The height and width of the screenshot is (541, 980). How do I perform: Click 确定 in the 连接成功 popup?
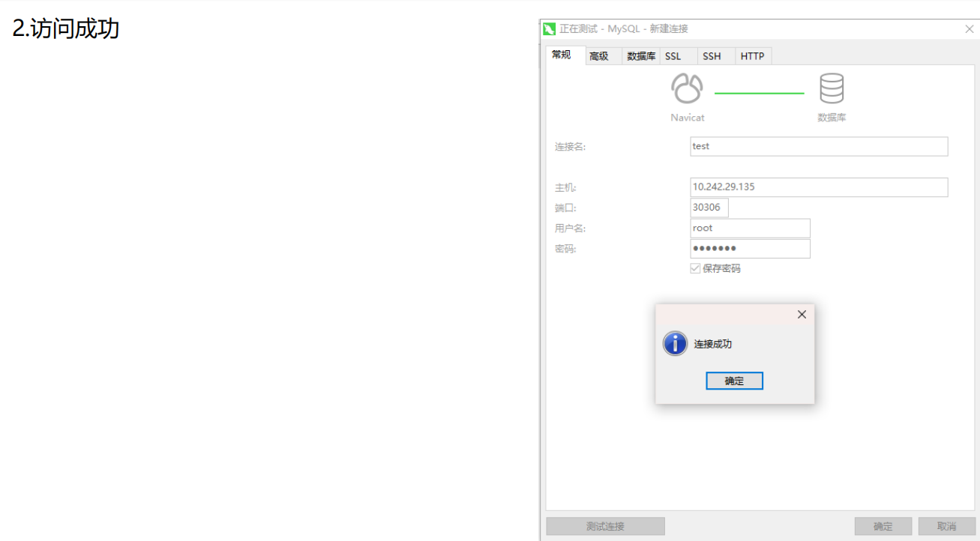(x=734, y=381)
